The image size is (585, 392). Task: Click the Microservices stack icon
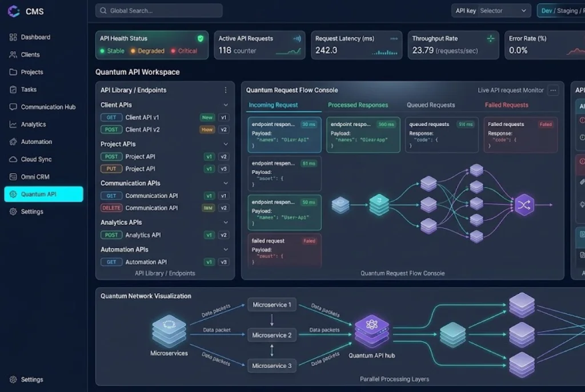point(169,332)
